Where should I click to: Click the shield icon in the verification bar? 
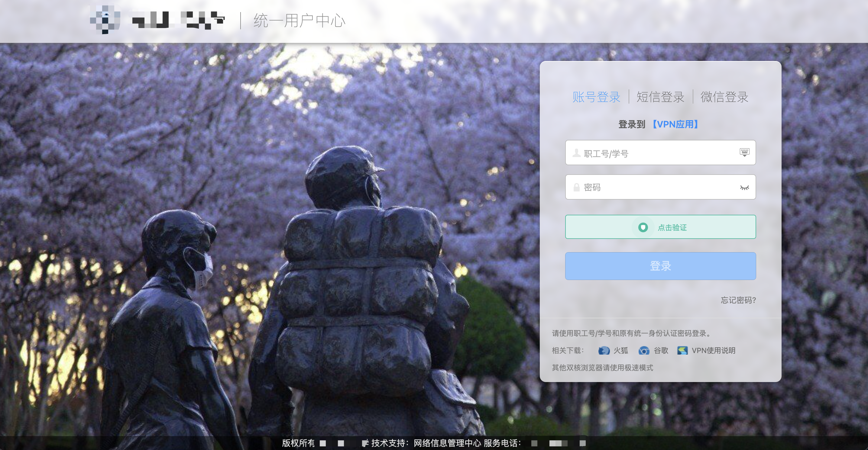coord(643,227)
